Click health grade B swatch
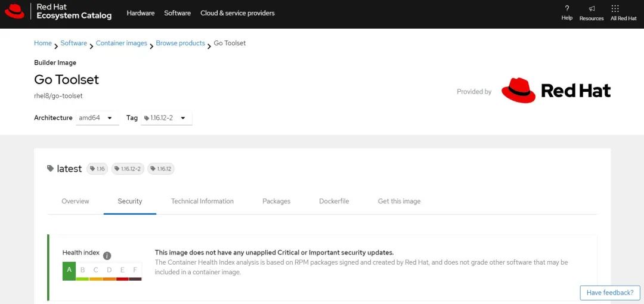The image size is (644, 304). pyautogui.click(x=82, y=272)
